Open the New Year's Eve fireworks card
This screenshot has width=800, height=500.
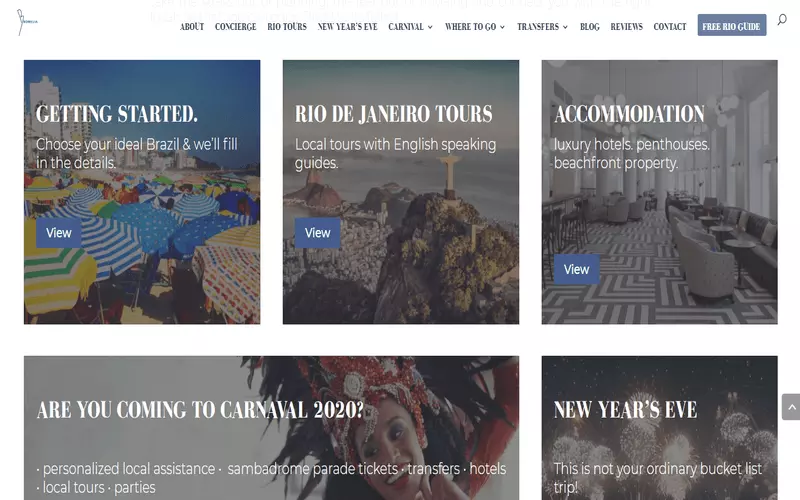tap(660, 428)
